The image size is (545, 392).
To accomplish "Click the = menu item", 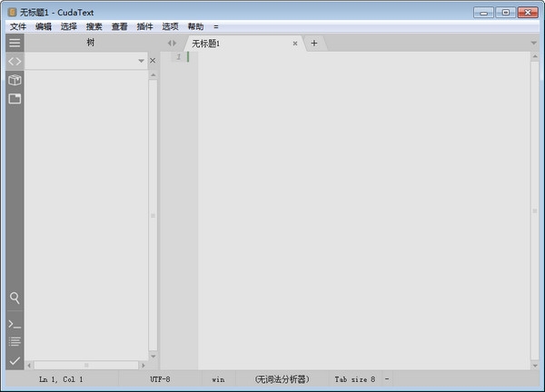I will [216, 26].
